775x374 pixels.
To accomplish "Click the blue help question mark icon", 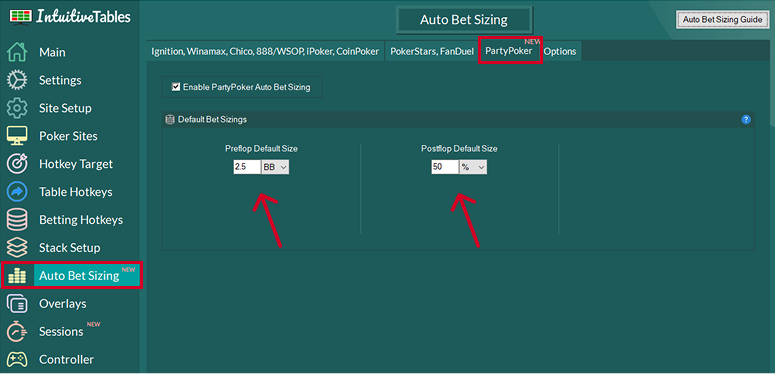I will (746, 120).
